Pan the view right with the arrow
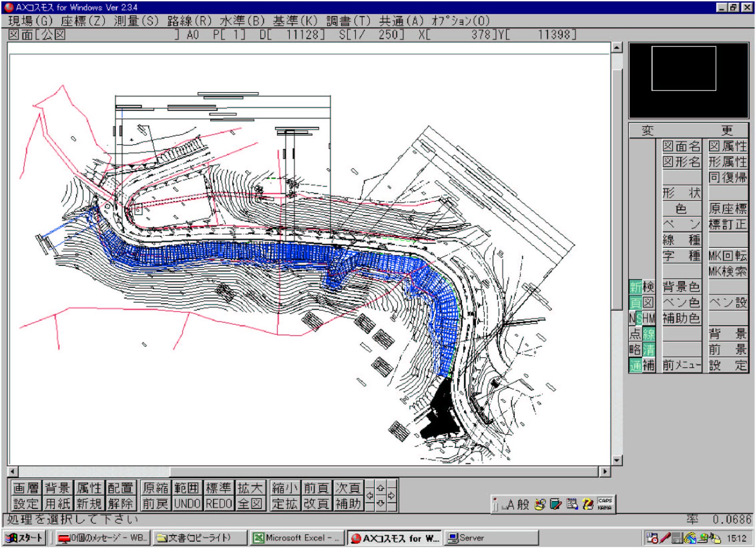756x548 pixels. (x=391, y=496)
